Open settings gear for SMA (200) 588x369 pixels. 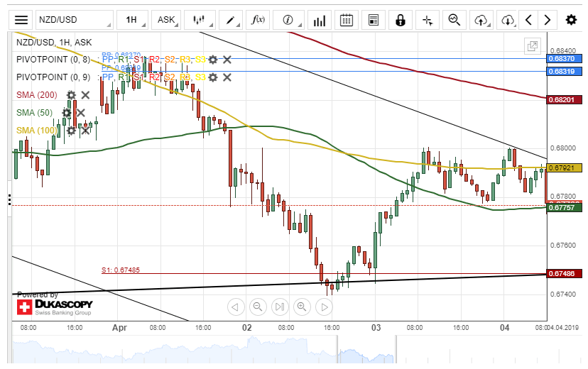point(71,95)
